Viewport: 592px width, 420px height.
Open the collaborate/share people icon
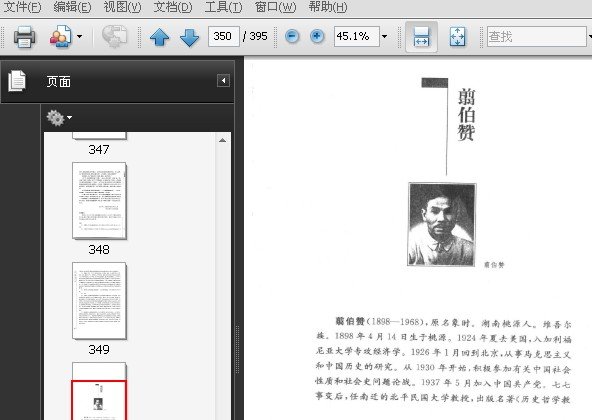[x=60, y=37]
